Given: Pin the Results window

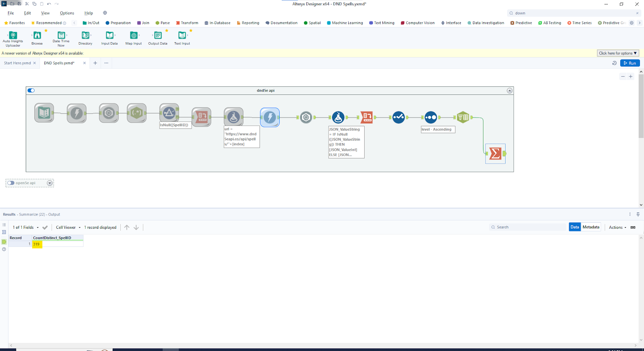Looking at the screenshot, I should [638, 214].
